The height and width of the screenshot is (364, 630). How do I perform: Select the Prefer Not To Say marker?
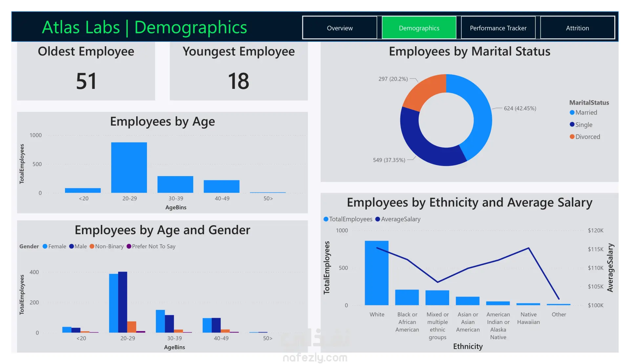tap(129, 246)
